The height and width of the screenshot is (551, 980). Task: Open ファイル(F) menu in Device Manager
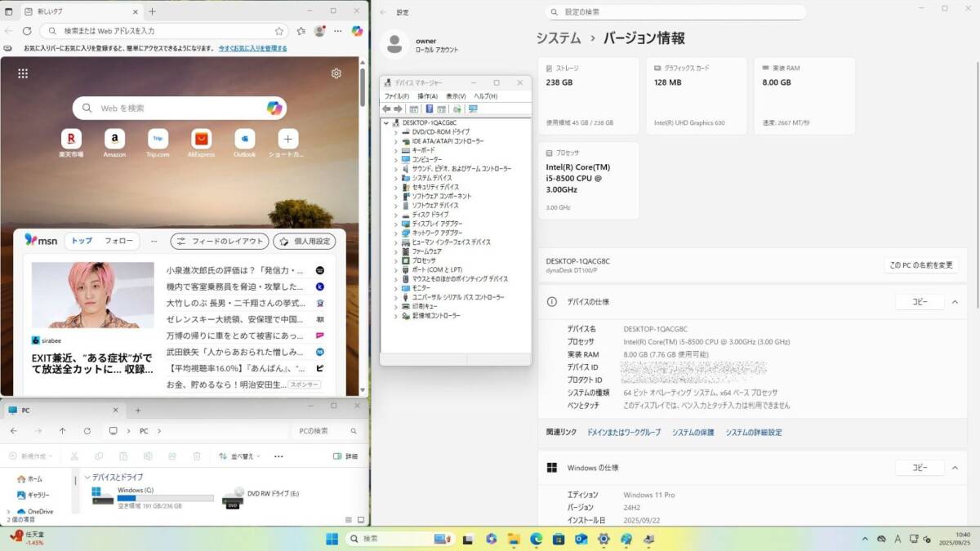(396, 96)
